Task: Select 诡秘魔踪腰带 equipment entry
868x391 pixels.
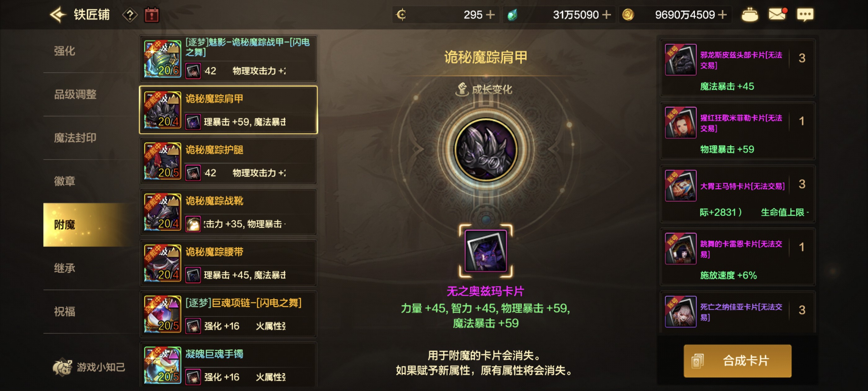Action: [228, 263]
